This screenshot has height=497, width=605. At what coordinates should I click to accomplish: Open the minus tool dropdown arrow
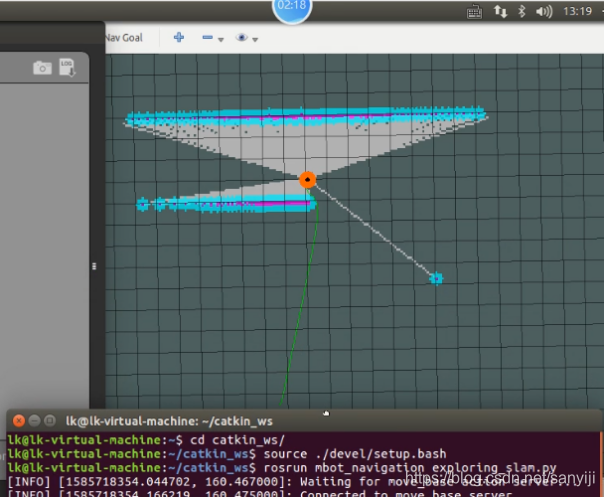click(221, 39)
